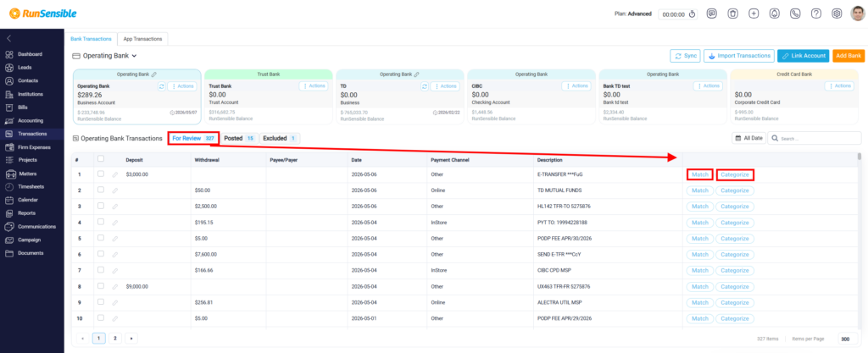The width and height of the screenshot is (868, 353).
Task: Open Actions menu on TD card
Action: coord(445,86)
